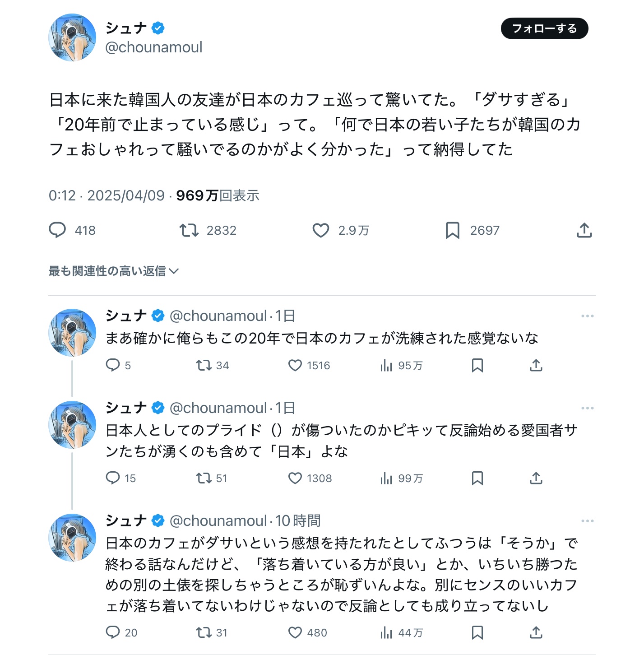
Task: Expand the 最も関連性の高い返信 sort dropdown
Action: [x=114, y=271]
